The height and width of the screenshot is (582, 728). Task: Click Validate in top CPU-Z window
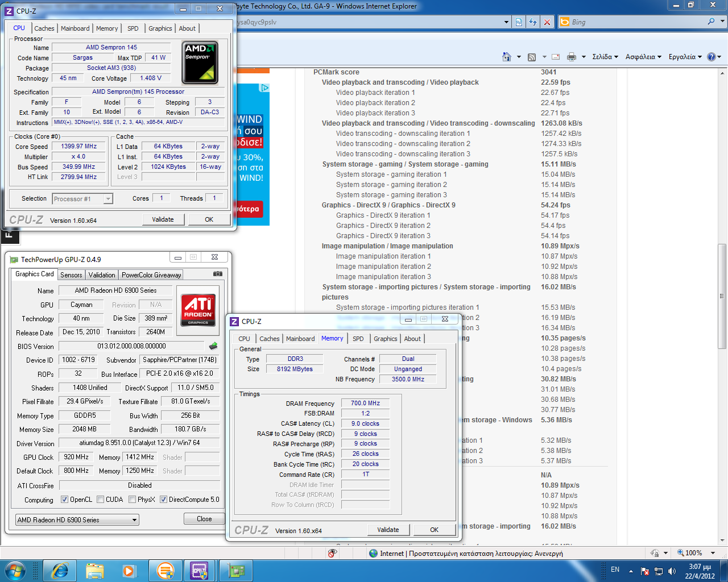(x=163, y=219)
